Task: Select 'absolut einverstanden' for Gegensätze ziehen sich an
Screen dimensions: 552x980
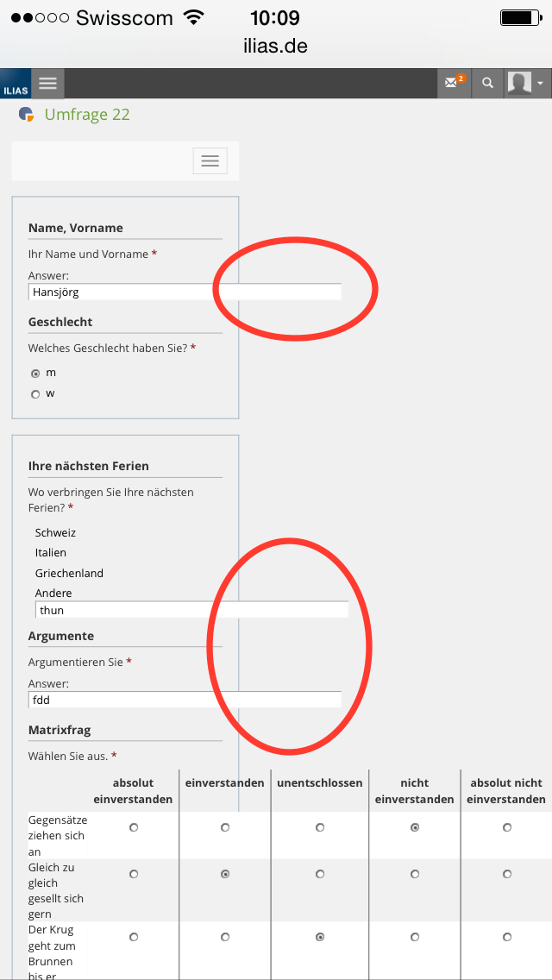Action: pos(134,827)
